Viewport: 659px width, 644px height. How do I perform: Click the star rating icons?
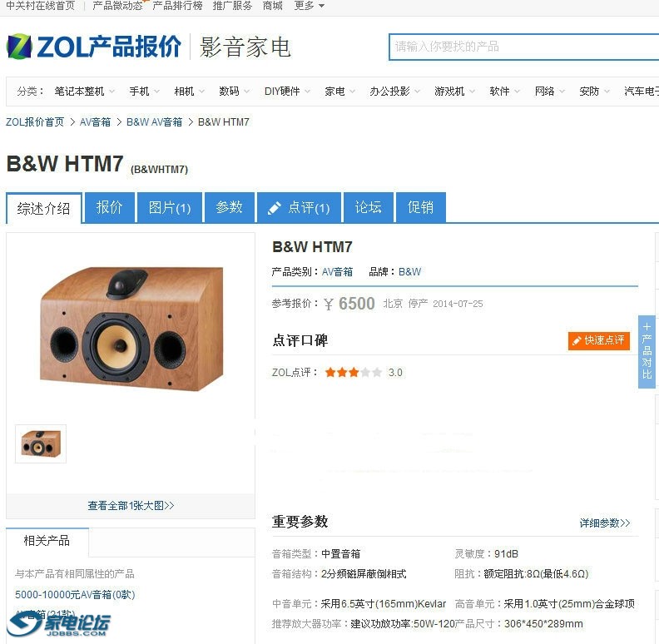pos(354,373)
